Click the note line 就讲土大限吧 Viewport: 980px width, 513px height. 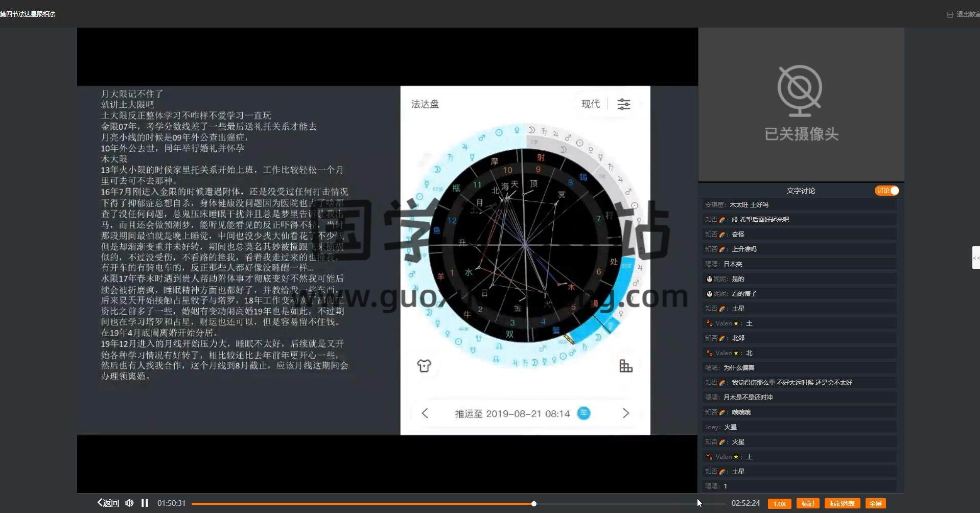point(127,105)
